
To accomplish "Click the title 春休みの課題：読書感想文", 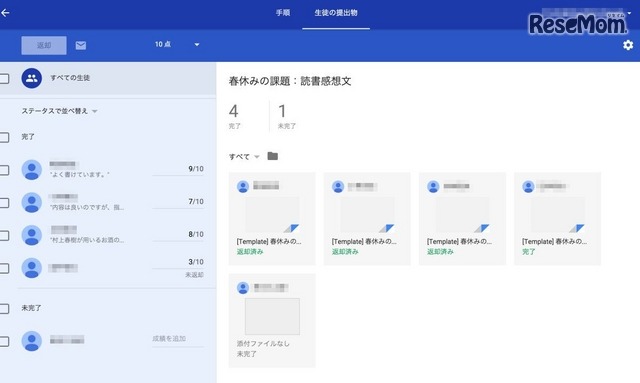I will click(290, 81).
